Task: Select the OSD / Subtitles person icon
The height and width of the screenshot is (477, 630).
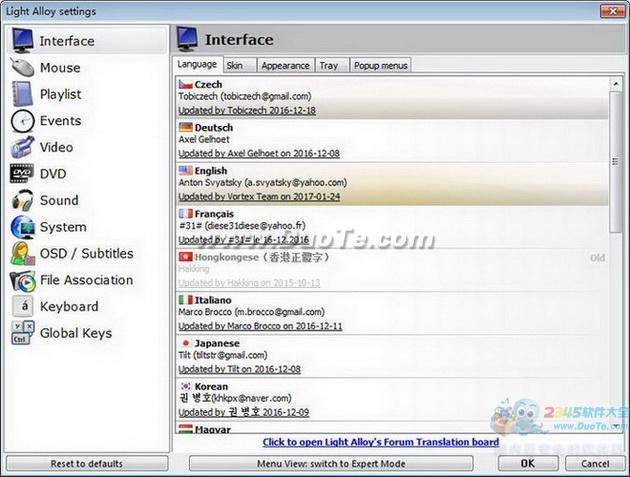Action: [x=22, y=253]
